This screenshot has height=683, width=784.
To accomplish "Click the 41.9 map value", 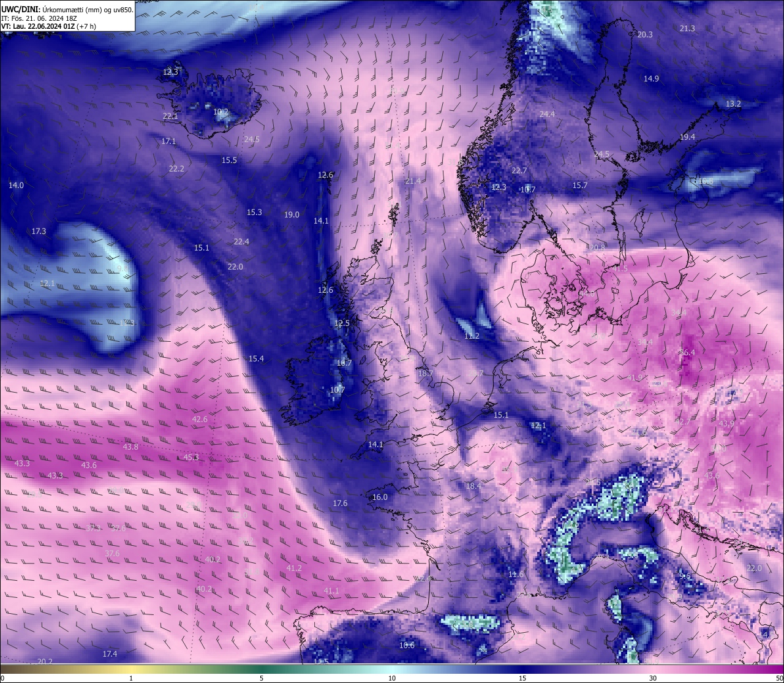I will 635,377.
